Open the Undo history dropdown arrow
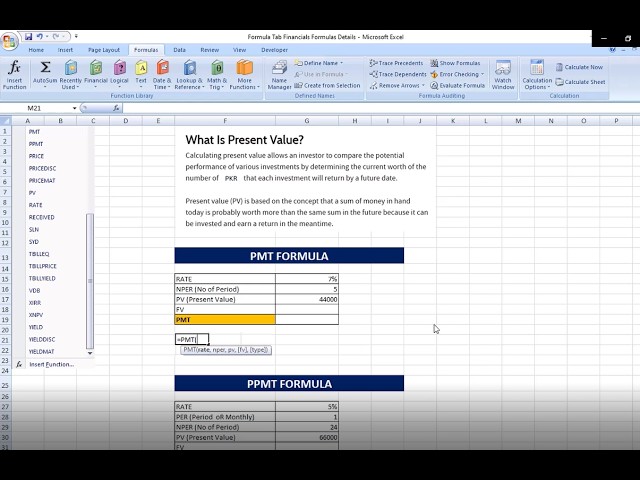The image size is (640, 480). [x=47, y=37]
